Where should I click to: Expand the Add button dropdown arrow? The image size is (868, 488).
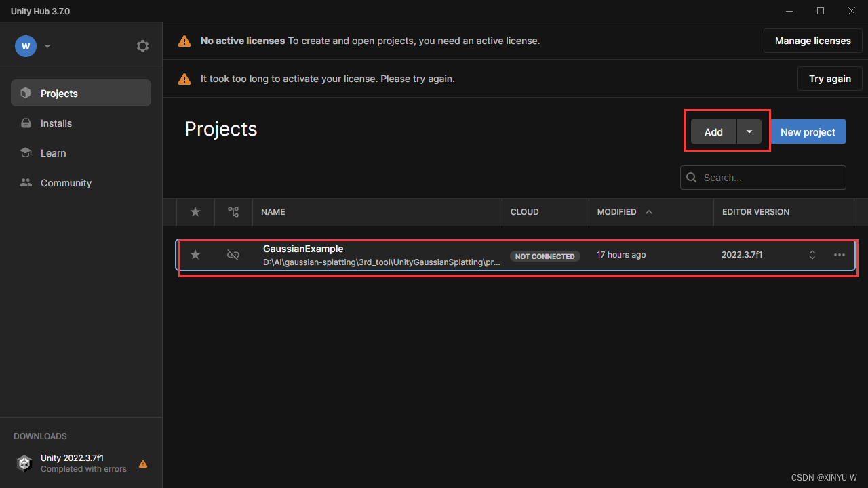point(749,132)
